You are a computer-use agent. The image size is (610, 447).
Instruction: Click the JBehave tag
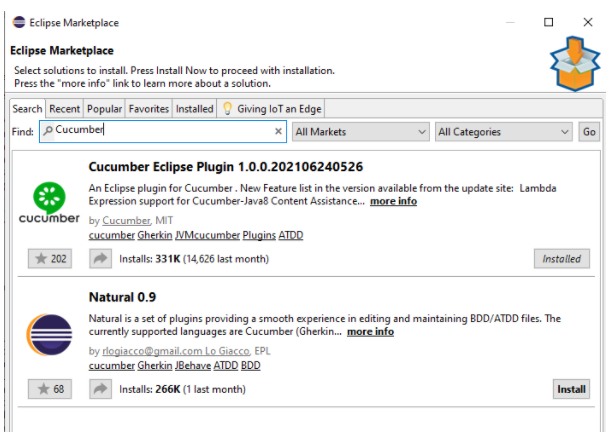coord(193,366)
